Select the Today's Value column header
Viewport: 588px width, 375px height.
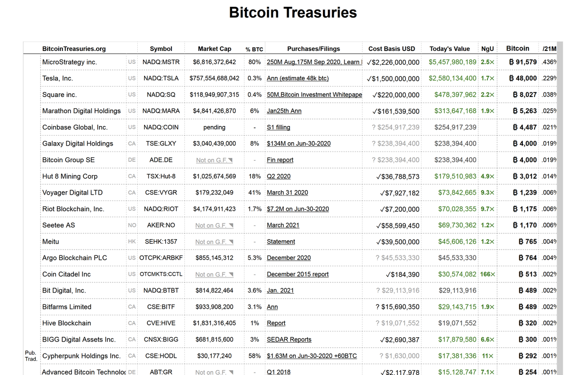pos(449,49)
